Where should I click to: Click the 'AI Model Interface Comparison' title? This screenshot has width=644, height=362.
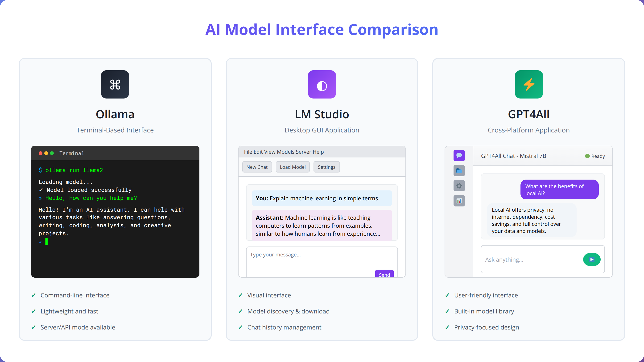322,29
